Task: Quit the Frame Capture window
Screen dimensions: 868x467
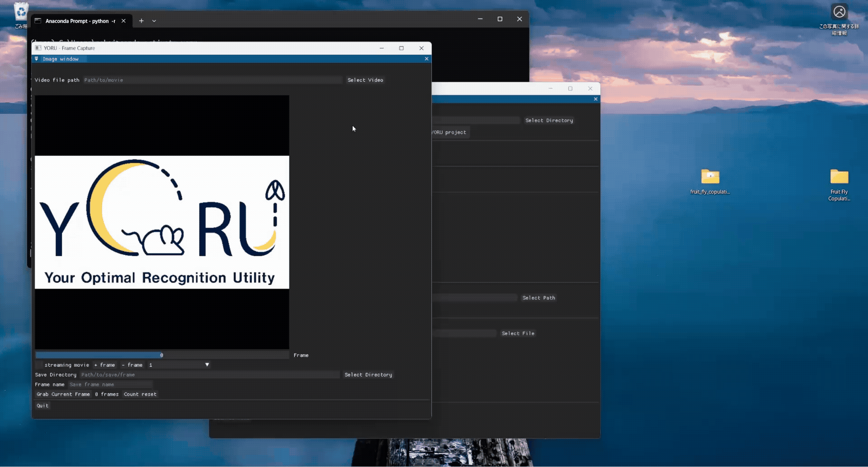Action: coord(42,406)
